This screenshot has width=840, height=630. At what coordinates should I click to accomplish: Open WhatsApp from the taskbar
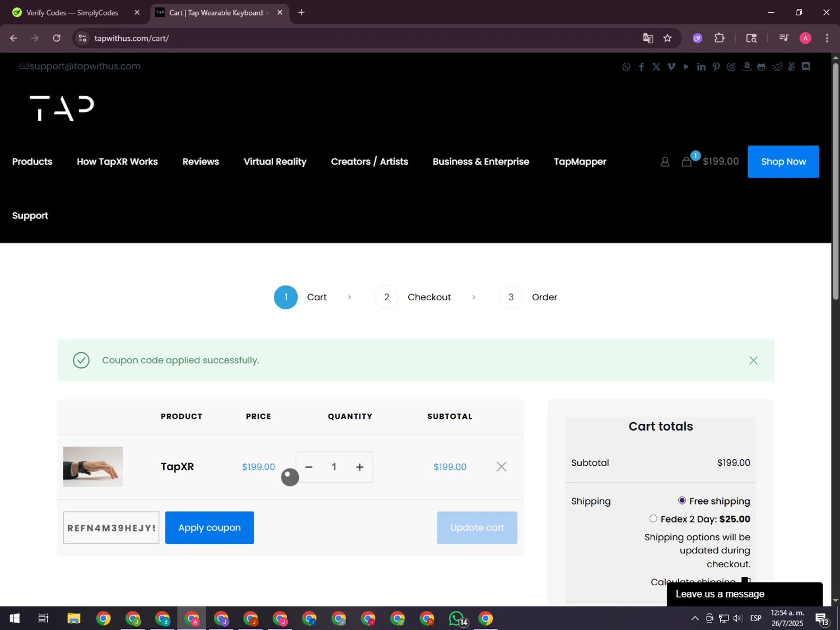coord(458,618)
